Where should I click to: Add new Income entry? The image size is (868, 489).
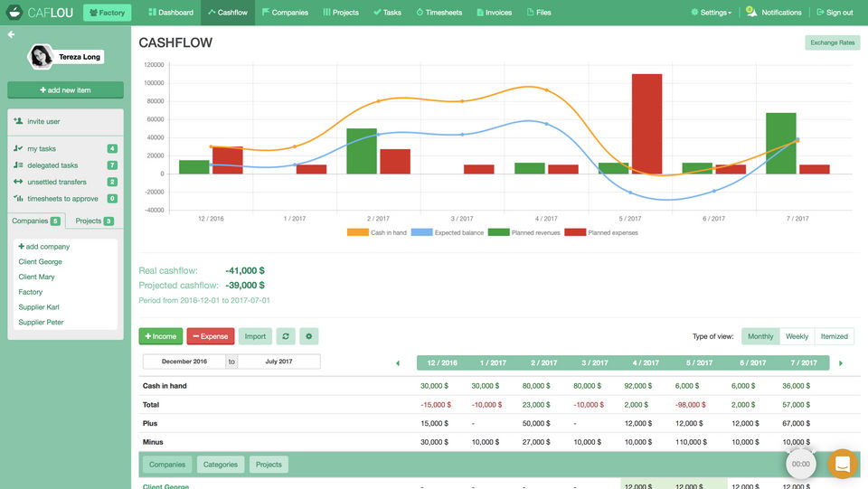161,335
